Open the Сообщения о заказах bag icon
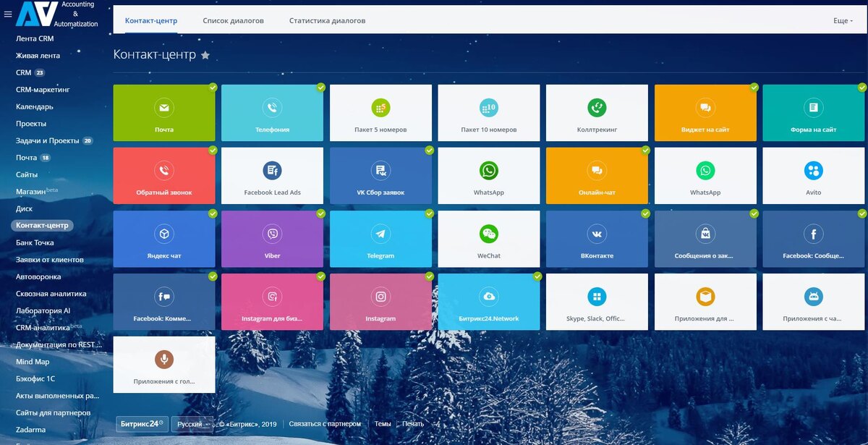Screen dimensions: 868x445 pos(705,234)
